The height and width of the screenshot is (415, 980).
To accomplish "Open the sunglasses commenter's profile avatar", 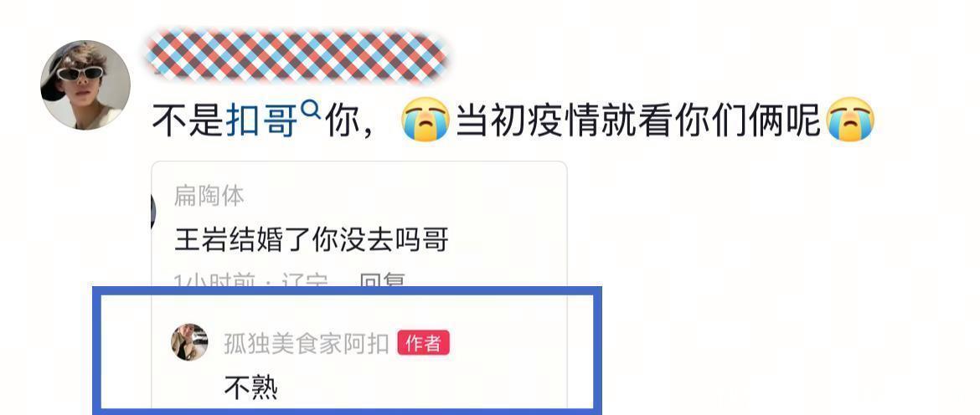I will point(85,85).
